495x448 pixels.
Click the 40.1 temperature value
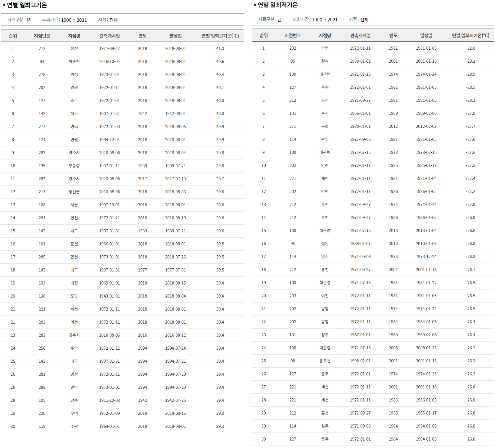click(220, 87)
